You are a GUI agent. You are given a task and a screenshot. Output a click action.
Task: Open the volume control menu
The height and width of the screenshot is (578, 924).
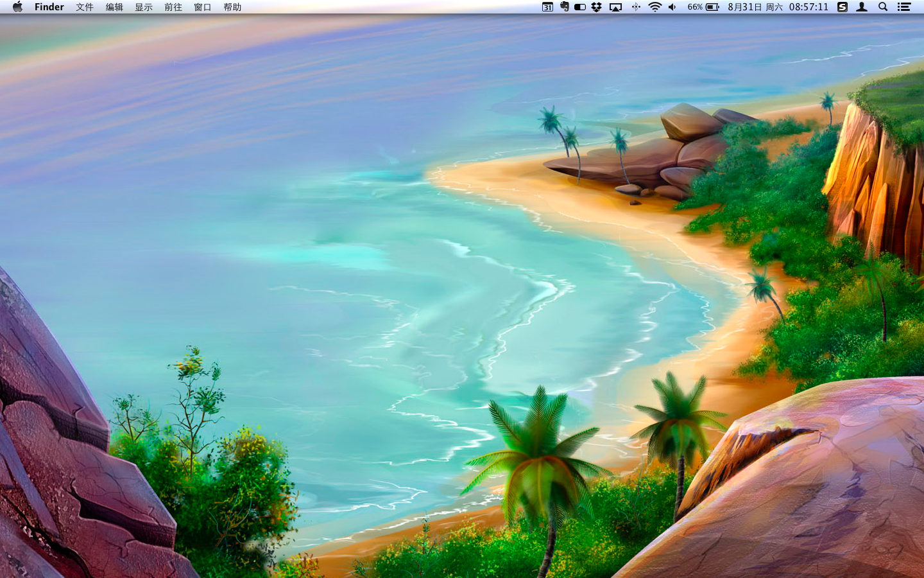point(672,7)
